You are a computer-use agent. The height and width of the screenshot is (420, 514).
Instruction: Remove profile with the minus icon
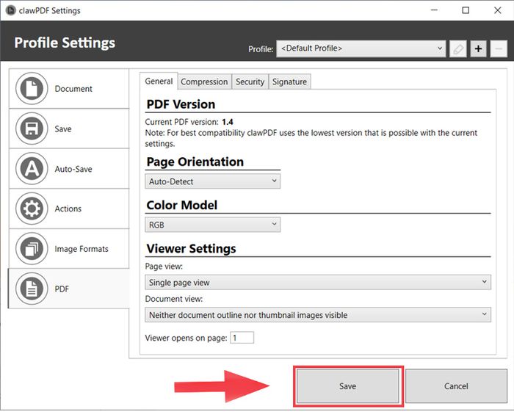click(x=499, y=49)
